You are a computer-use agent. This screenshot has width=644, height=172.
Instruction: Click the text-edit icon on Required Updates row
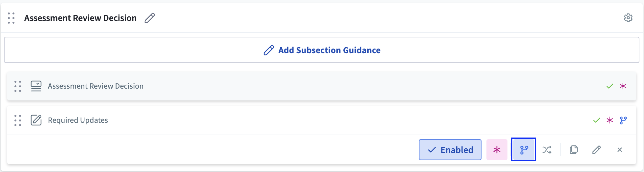point(36,120)
